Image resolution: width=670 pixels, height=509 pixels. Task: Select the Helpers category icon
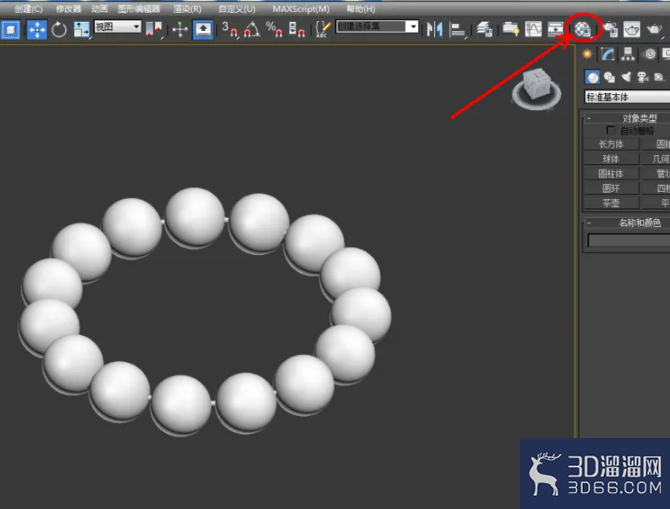point(659,77)
